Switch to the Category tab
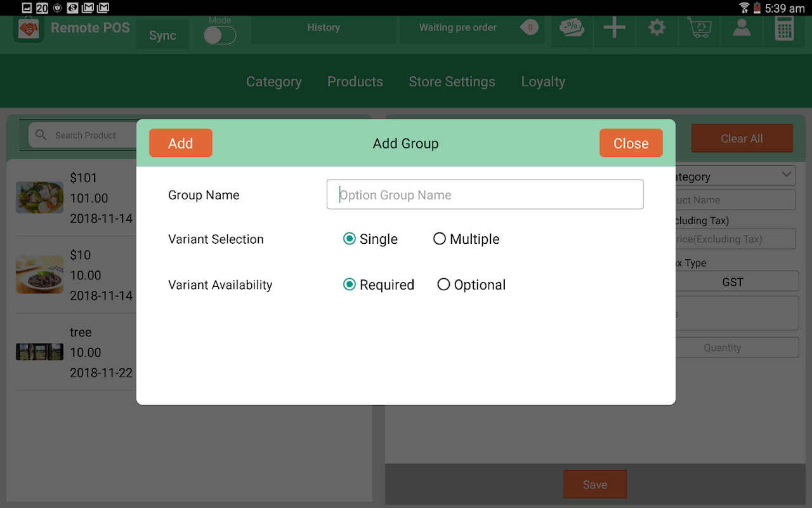Screen dimensions: 812x508 [x=274, y=81]
